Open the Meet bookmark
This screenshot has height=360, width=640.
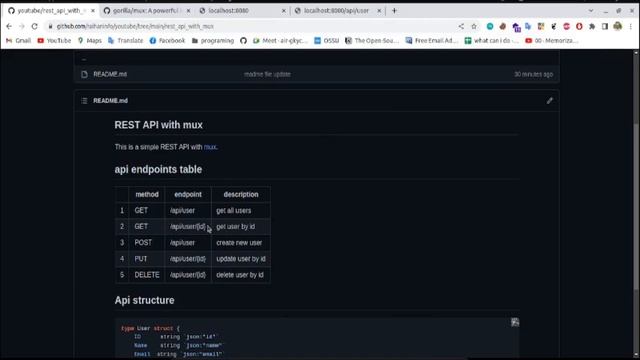[x=280, y=40]
